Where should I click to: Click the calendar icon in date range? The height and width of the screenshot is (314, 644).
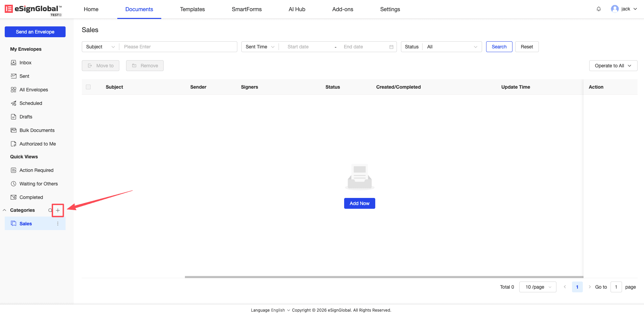391,47
